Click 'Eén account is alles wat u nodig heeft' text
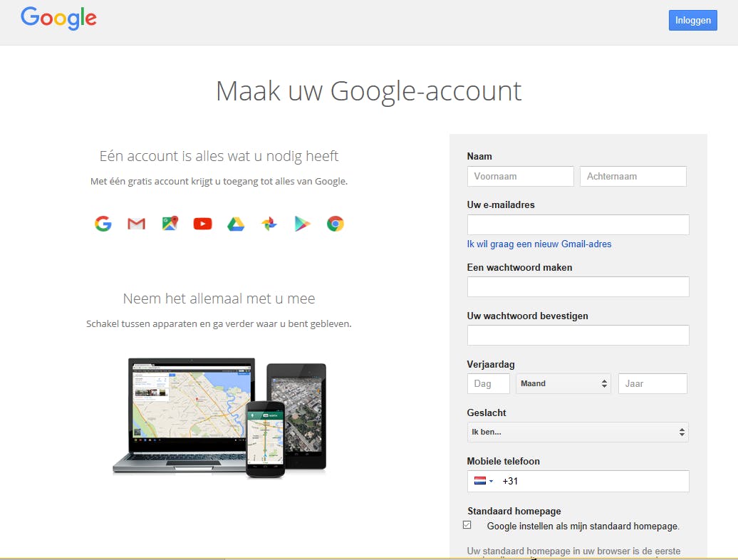Image resolution: width=738 pixels, height=560 pixels. (x=219, y=156)
